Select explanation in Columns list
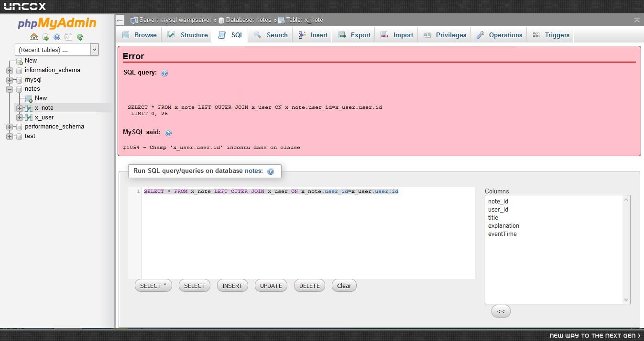Viewport: 644px width, 341px height. 503,226
